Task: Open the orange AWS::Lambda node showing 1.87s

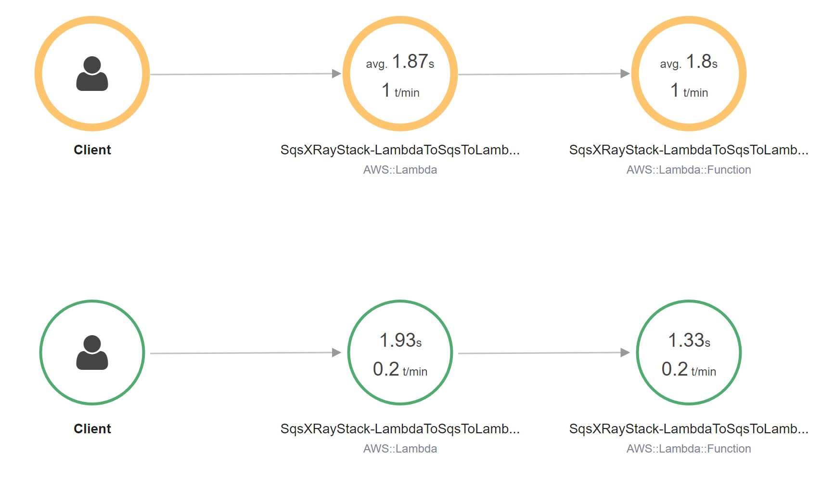Action: [400, 74]
